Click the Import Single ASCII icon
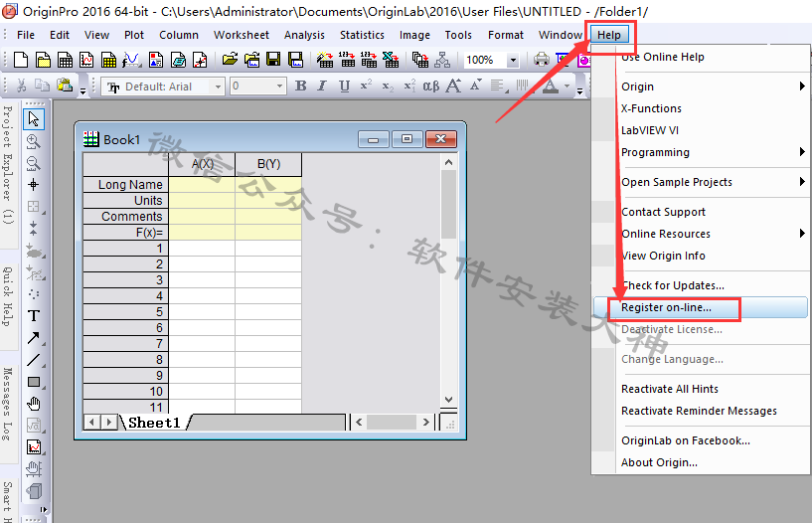This screenshot has width=812, height=523. 347,60
